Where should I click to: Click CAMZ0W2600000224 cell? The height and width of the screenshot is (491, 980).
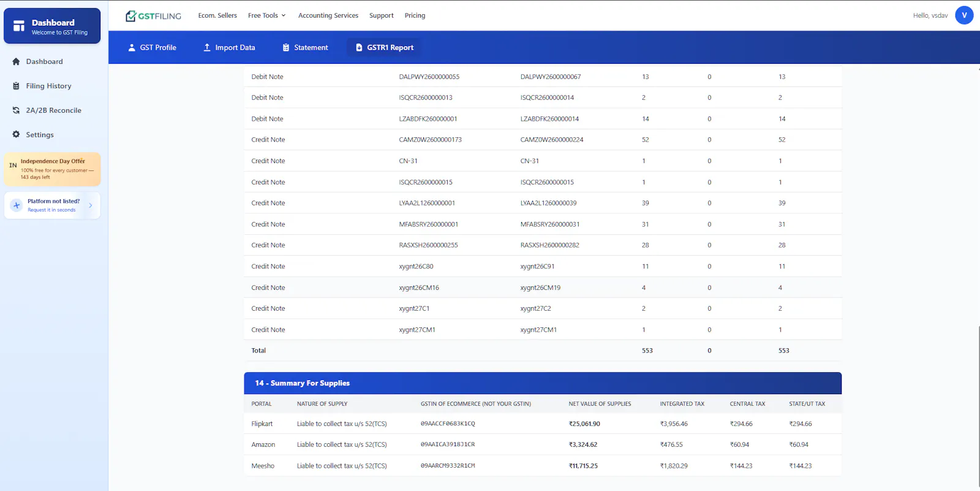tap(552, 140)
